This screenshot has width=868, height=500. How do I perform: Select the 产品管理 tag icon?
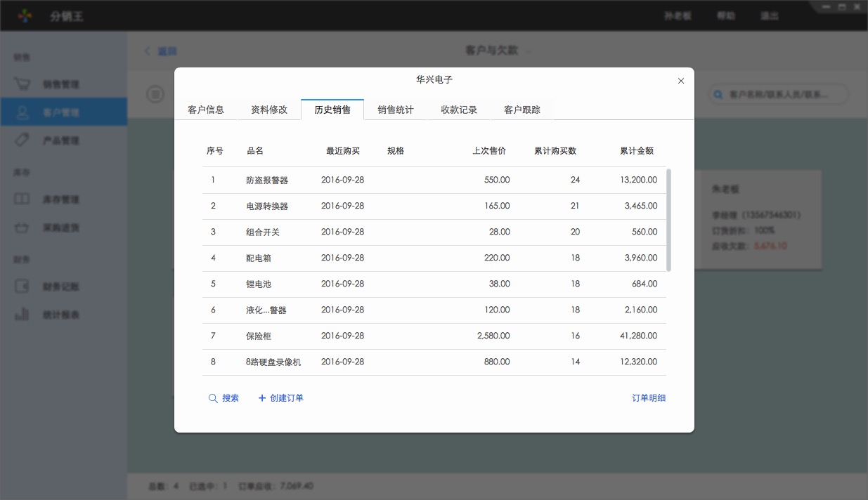point(22,140)
